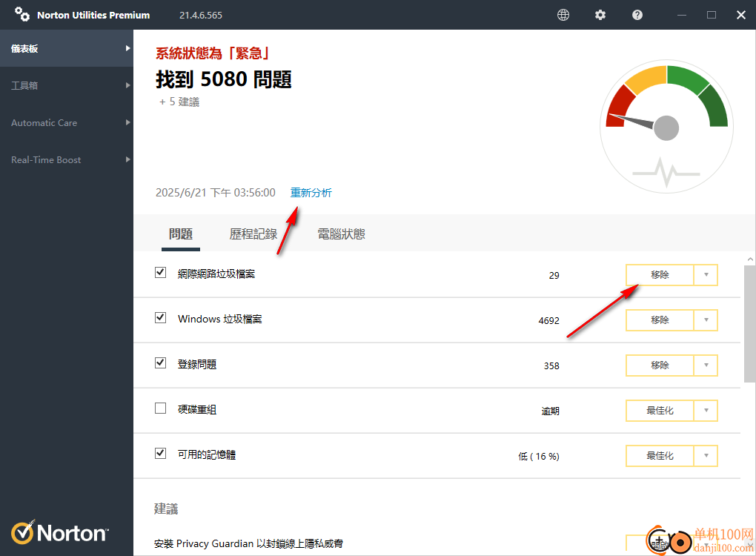The height and width of the screenshot is (556, 756).
Task: Expand dropdown next to 登錄問題 移除
Action: [706, 365]
